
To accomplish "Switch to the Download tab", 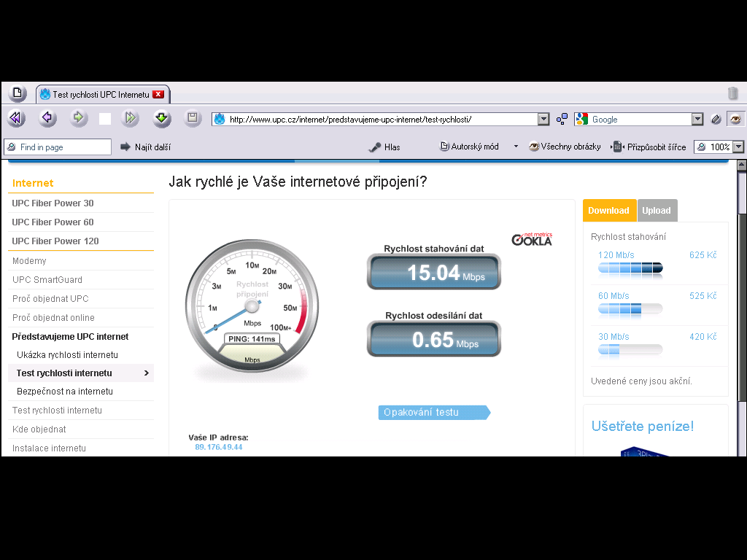I will point(609,211).
